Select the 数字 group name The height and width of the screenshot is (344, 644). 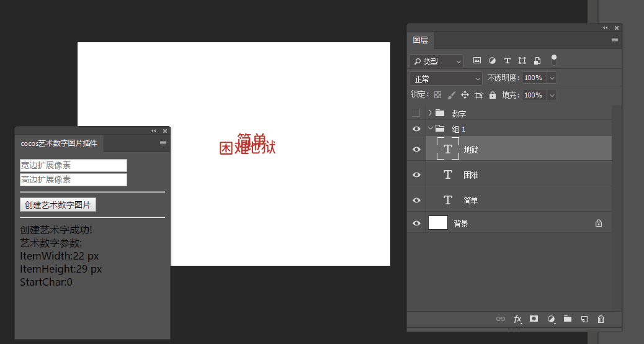point(458,114)
